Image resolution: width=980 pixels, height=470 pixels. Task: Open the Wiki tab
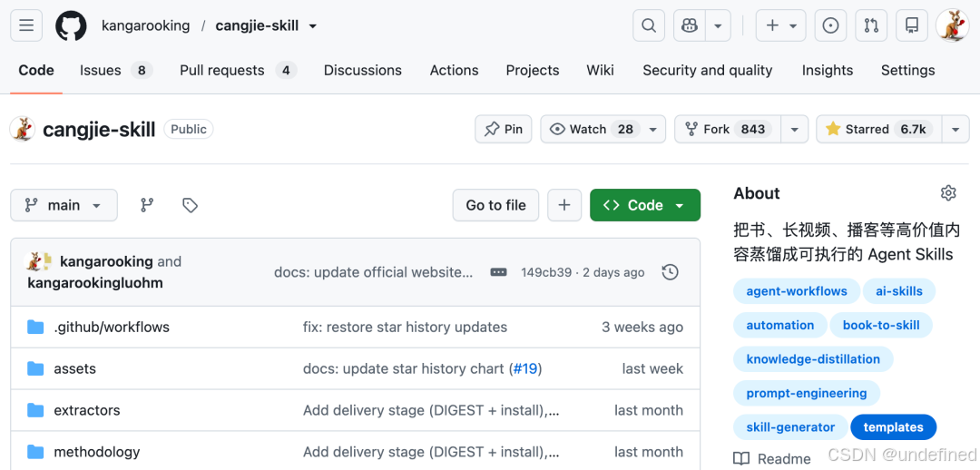600,70
